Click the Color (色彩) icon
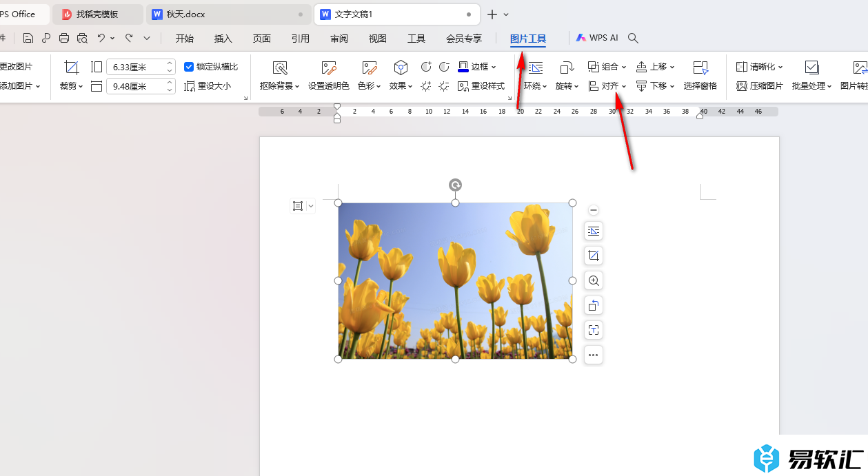This screenshot has width=868, height=476. [x=370, y=68]
